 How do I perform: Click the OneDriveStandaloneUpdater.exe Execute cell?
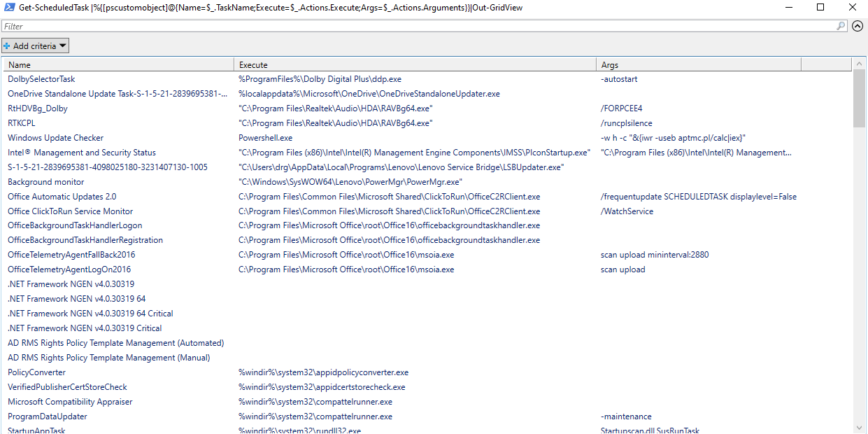(x=369, y=94)
